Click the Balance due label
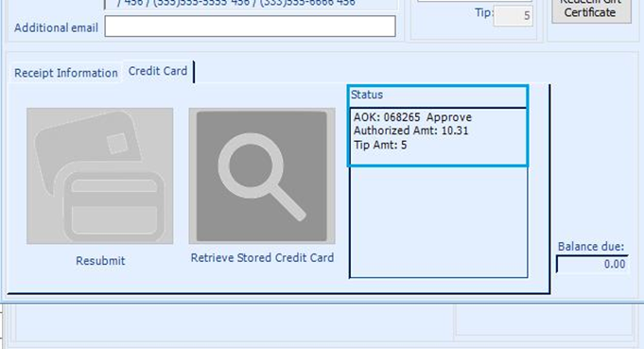Viewport: 644px width, 349px height. [591, 247]
